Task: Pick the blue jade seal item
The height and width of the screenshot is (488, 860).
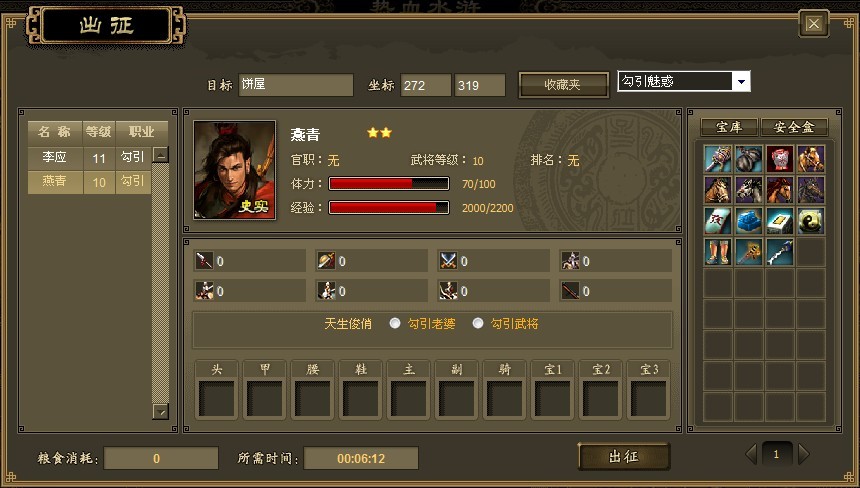Action: (749, 221)
